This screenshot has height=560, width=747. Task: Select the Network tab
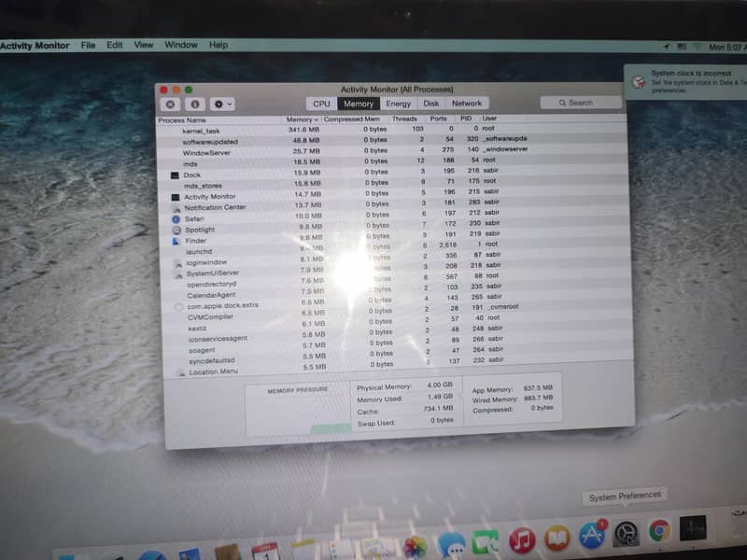coord(467,104)
